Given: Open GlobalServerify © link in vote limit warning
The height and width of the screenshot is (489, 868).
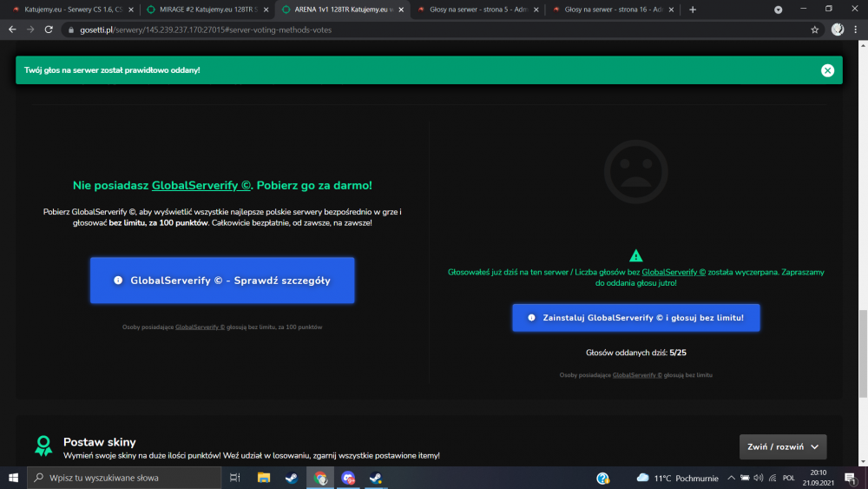Looking at the screenshot, I should coord(674,272).
